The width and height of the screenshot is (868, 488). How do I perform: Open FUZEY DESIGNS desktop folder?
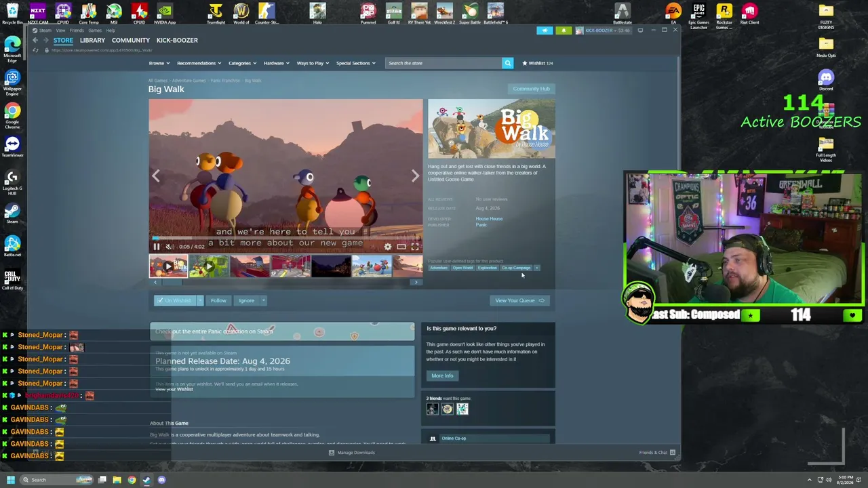click(x=825, y=16)
